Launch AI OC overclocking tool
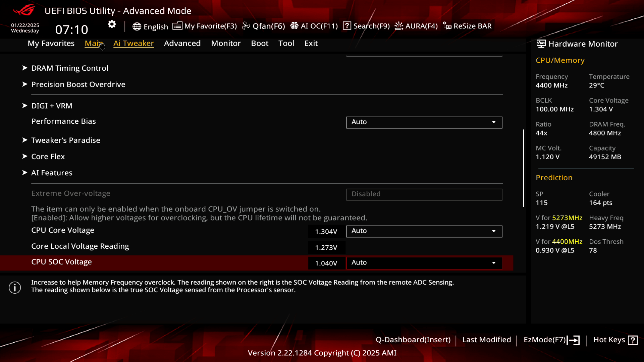Image resolution: width=644 pixels, height=362 pixels. (x=314, y=25)
